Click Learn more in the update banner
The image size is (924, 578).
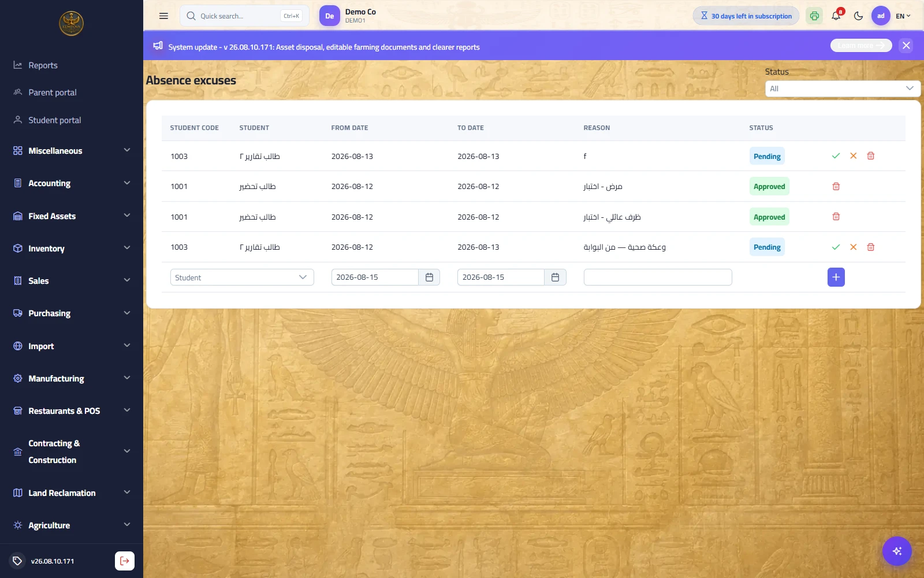coord(861,46)
